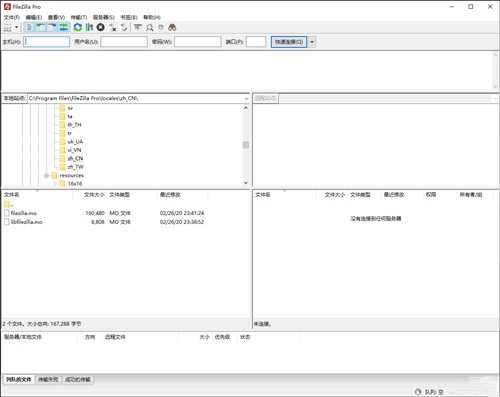Click the queue status indicator icon at bottom
Image resolution: width=500 pixels, height=397 pixels.
pyautogui.click(x=418, y=392)
